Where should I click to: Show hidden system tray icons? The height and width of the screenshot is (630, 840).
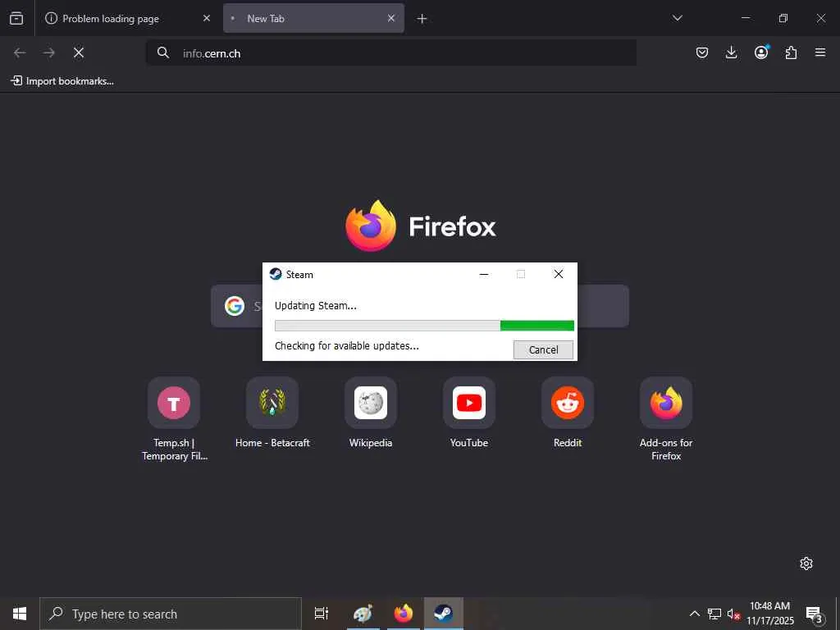coord(694,614)
